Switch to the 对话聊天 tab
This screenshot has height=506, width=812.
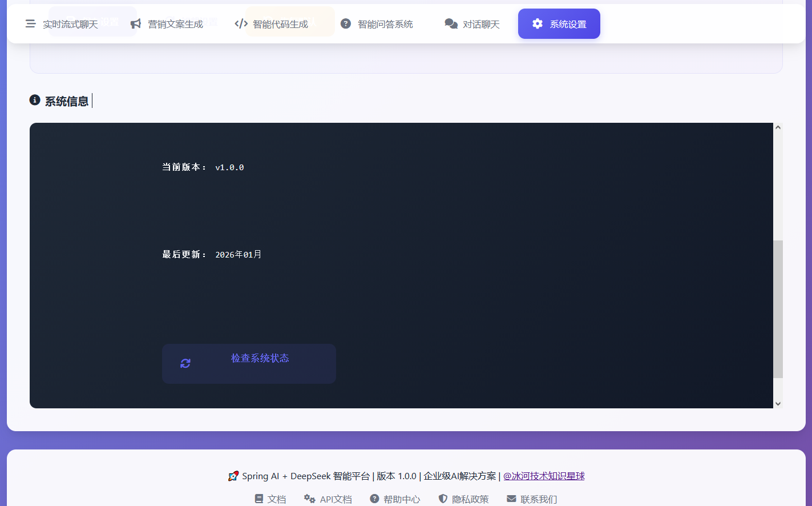pos(472,24)
